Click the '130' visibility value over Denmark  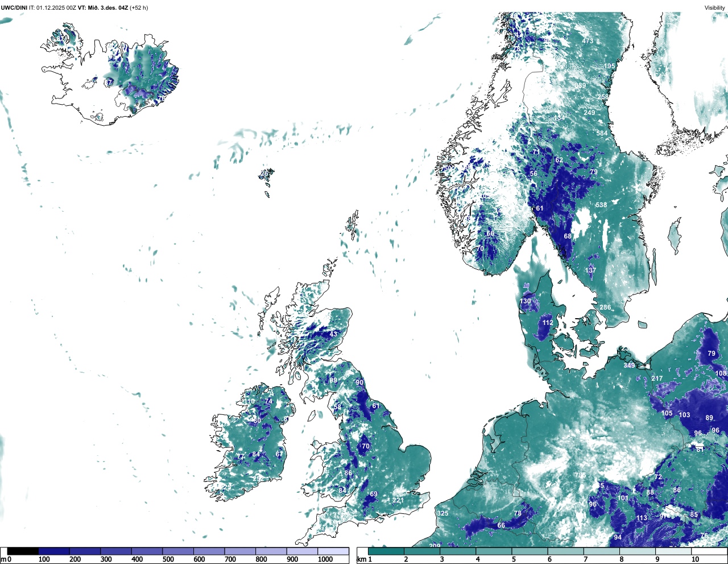pyautogui.click(x=526, y=301)
